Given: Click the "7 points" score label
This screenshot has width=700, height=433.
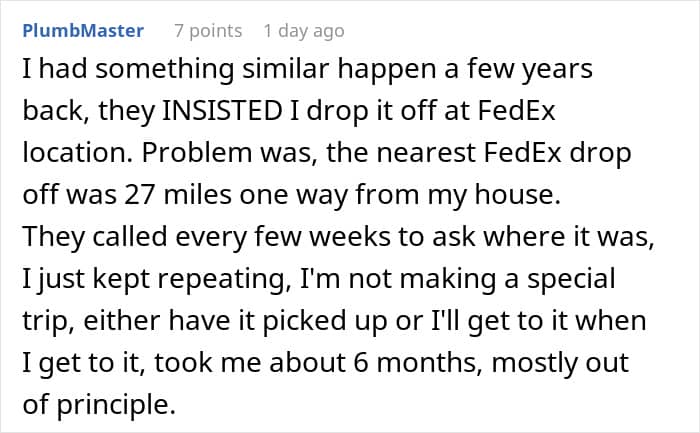Looking at the screenshot, I should point(208,31).
